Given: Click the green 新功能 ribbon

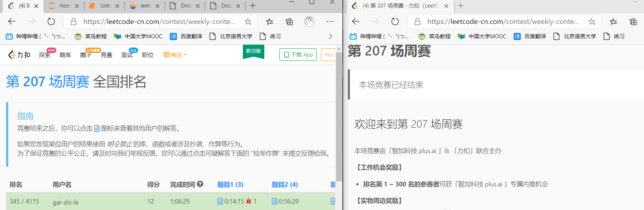Looking at the screenshot, I should click(254, 52).
